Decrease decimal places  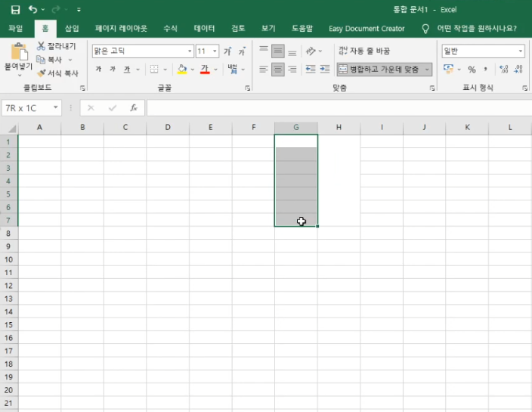[x=518, y=70]
